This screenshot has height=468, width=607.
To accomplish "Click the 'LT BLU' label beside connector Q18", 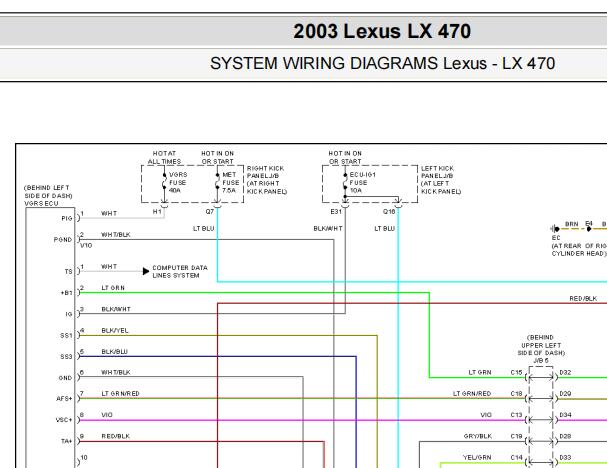I will pyautogui.click(x=384, y=229).
